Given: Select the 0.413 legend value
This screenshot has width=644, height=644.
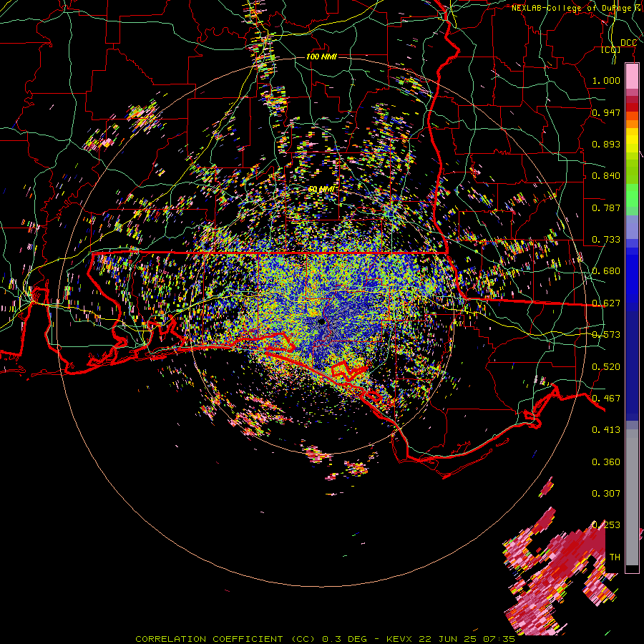Looking at the screenshot, I should [x=606, y=429].
